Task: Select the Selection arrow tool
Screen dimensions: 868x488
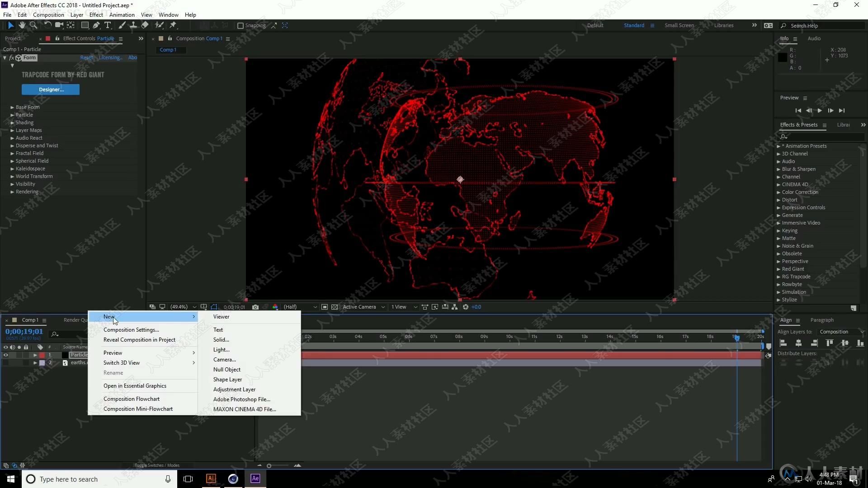Action: click(x=11, y=25)
